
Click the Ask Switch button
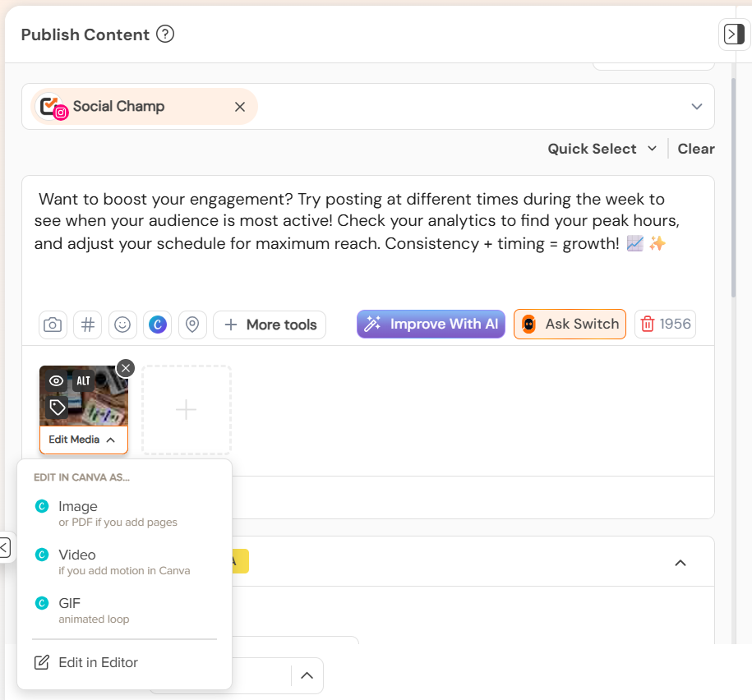(570, 324)
